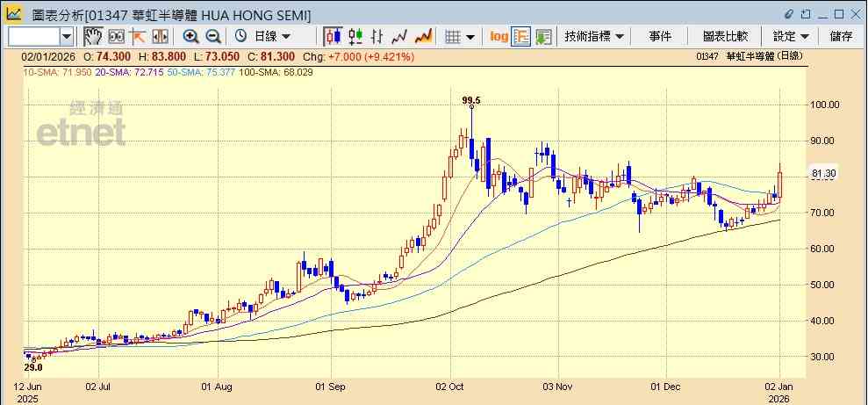Click the binoculars view icon
Screen dimensions: 868x405
pos(116,37)
